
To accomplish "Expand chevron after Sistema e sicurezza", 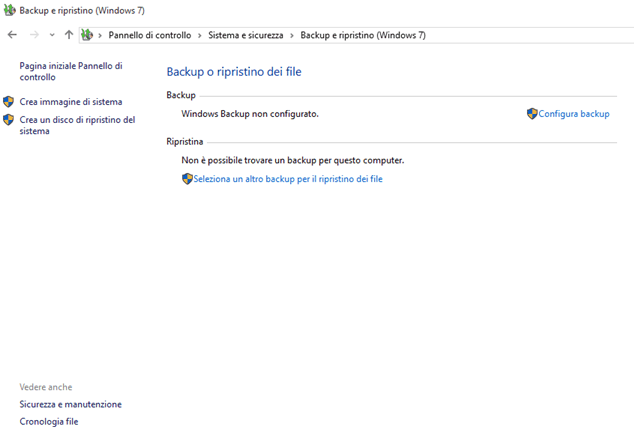I will [x=292, y=36].
